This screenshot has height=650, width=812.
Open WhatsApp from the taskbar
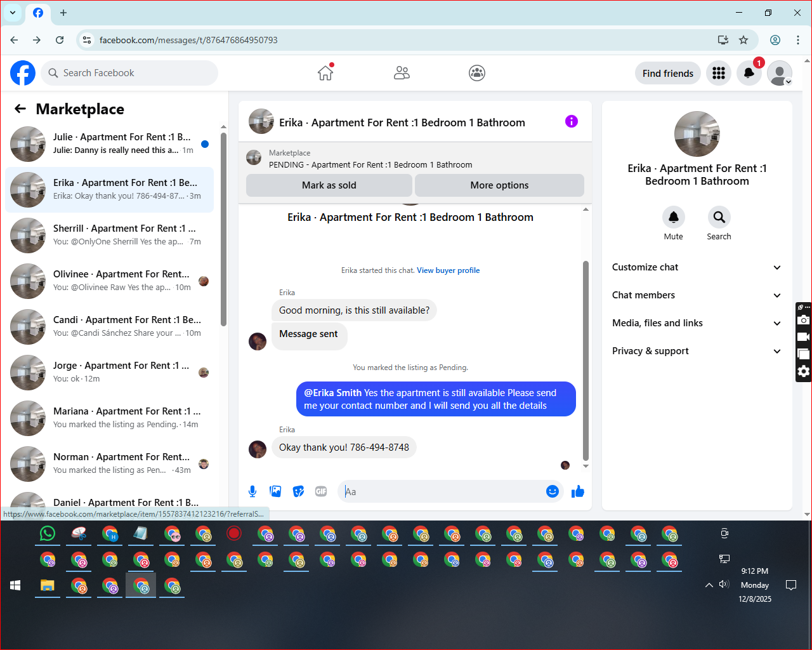(x=48, y=534)
